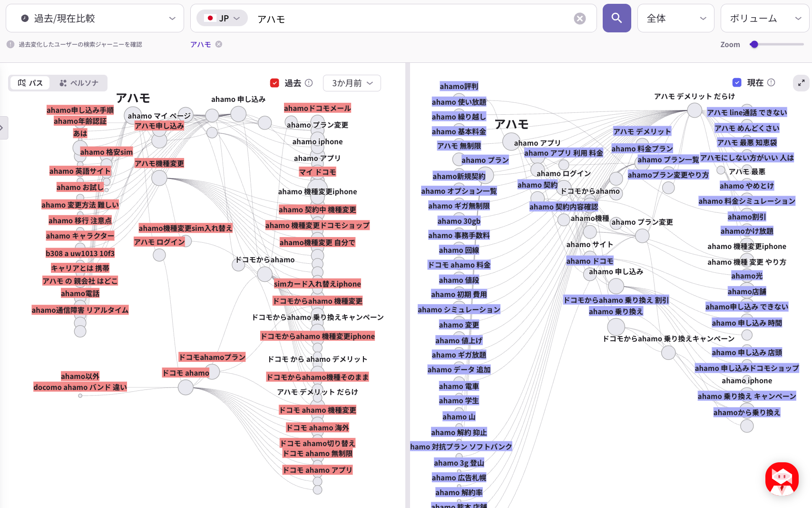The image size is (812, 508).
Task: Select ahamo申し込み手順 node
Action: coord(80,110)
